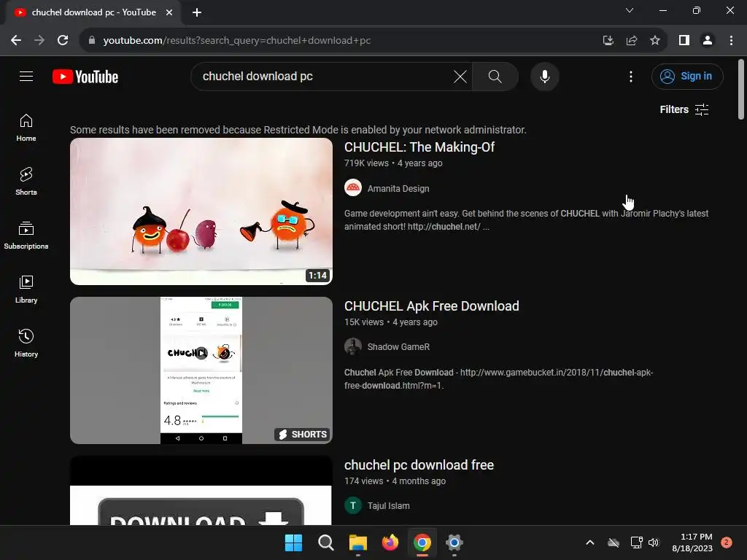Launch Firefox from taskbar
This screenshot has height=560, width=747.
tap(390, 542)
